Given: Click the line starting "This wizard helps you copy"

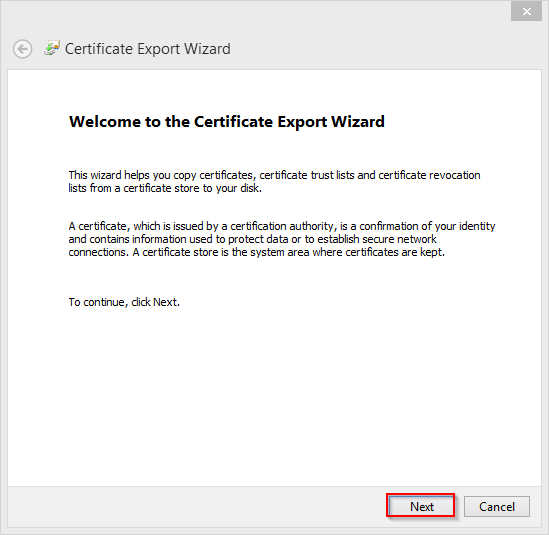Looking at the screenshot, I should tap(274, 175).
